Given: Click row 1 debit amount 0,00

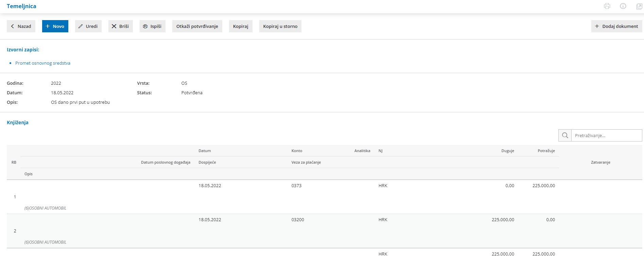Looking at the screenshot, I should click(510, 185).
